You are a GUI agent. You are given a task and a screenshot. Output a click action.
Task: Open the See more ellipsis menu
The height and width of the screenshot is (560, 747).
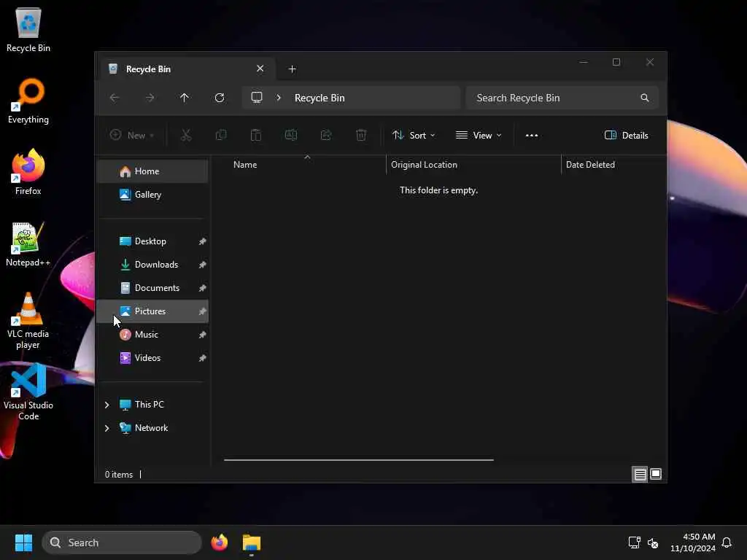532,135
